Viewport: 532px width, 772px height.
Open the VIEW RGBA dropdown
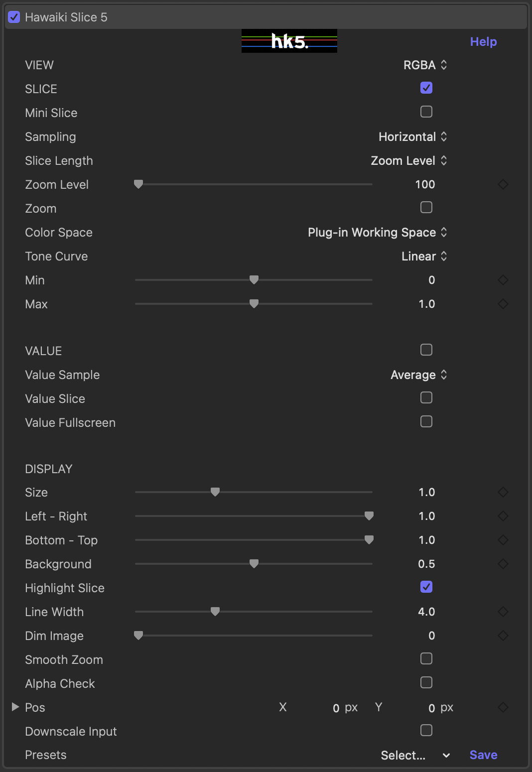425,65
